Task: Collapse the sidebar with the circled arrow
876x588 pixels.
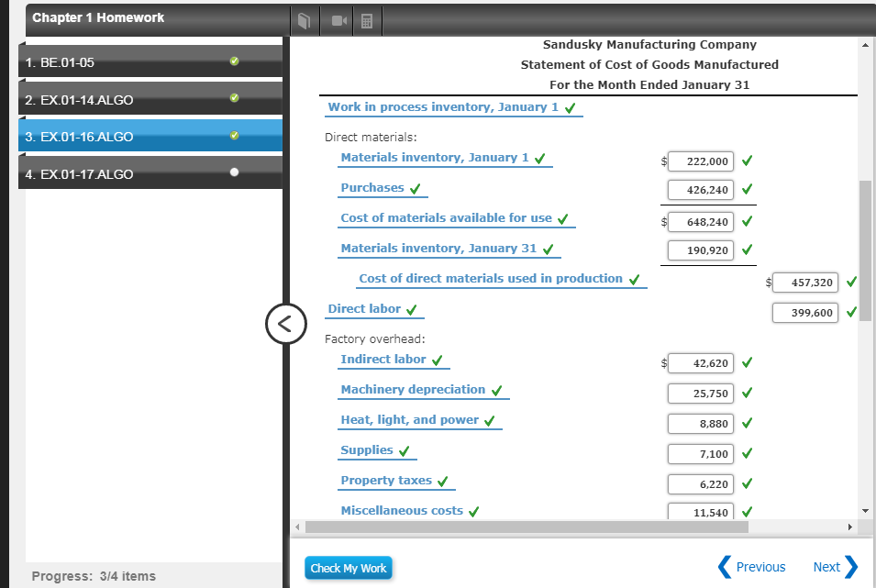Action: 284,323
